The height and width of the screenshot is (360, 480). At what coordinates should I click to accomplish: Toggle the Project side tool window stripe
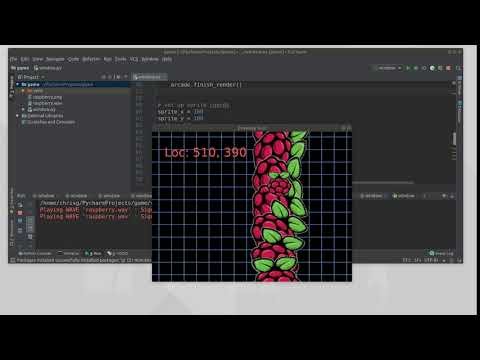point(12,87)
